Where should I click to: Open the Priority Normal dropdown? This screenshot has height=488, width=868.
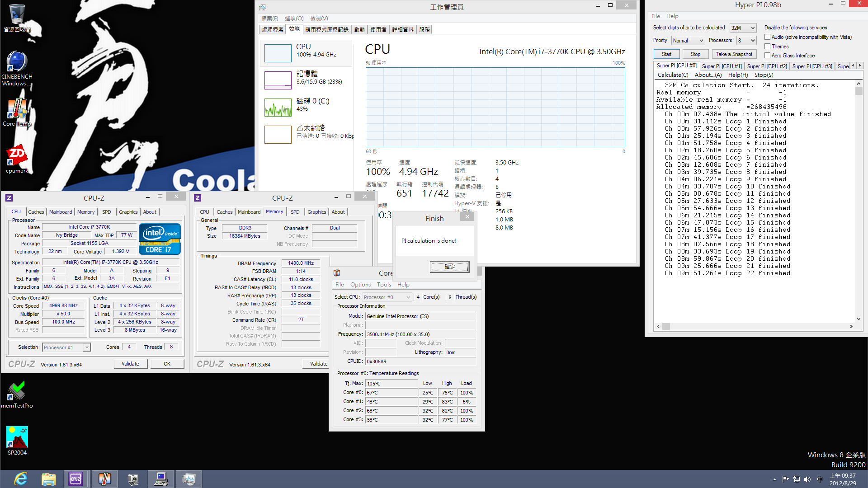pyautogui.click(x=688, y=40)
